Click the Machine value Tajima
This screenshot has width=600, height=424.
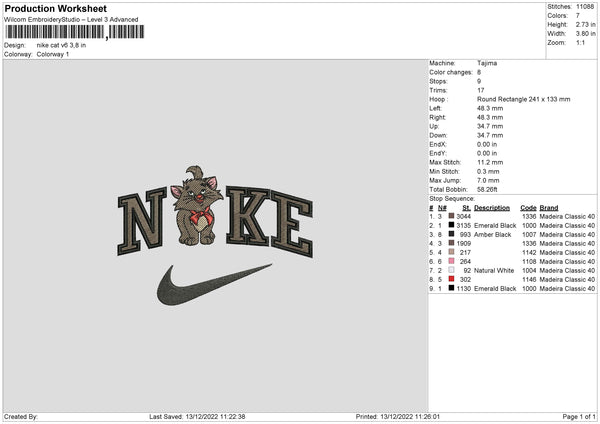pyautogui.click(x=487, y=63)
